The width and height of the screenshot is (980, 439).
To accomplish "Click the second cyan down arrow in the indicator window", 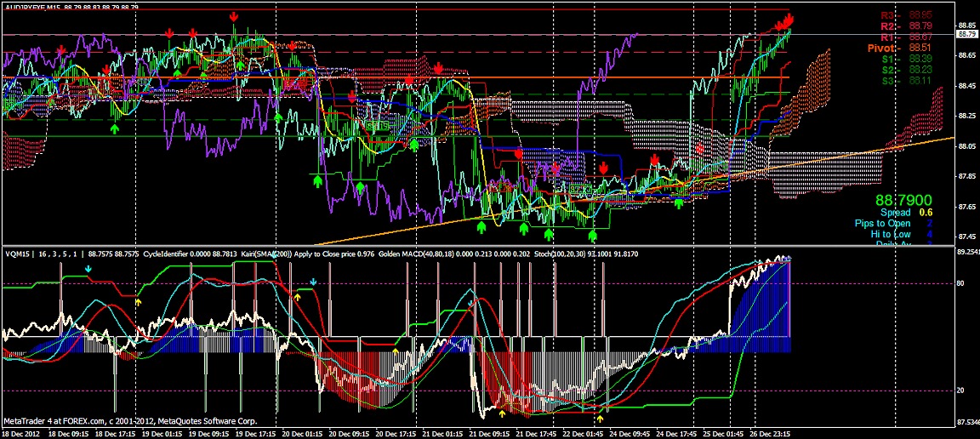I will point(313,281).
